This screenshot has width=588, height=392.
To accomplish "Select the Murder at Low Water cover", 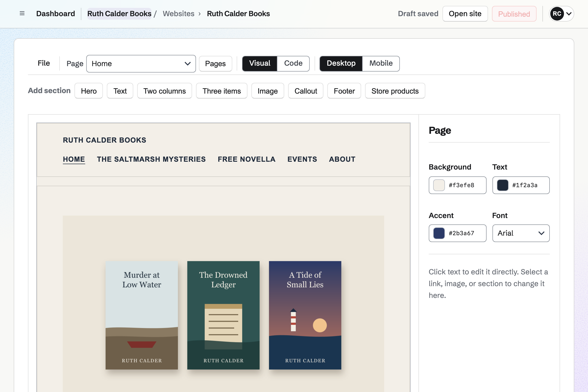I will [x=142, y=315].
